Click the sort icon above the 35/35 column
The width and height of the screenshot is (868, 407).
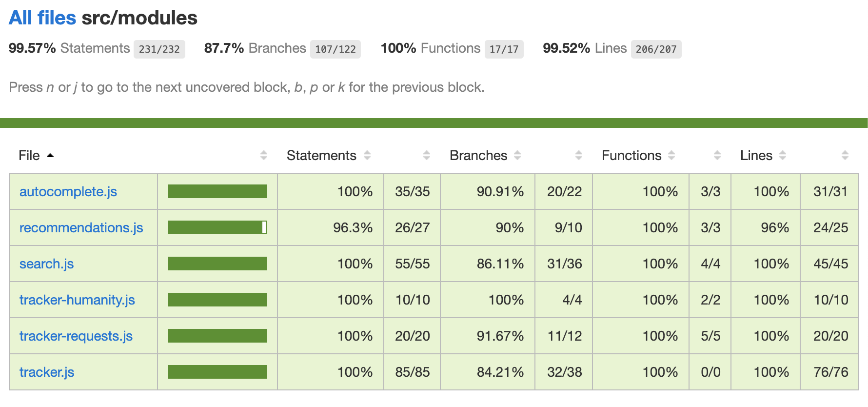[x=427, y=156]
